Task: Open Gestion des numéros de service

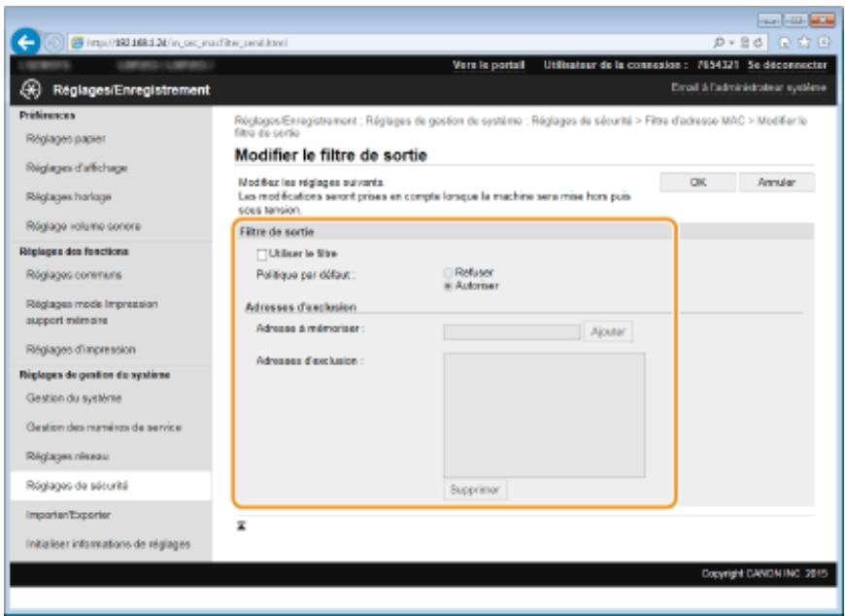Action: click(104, 428)
